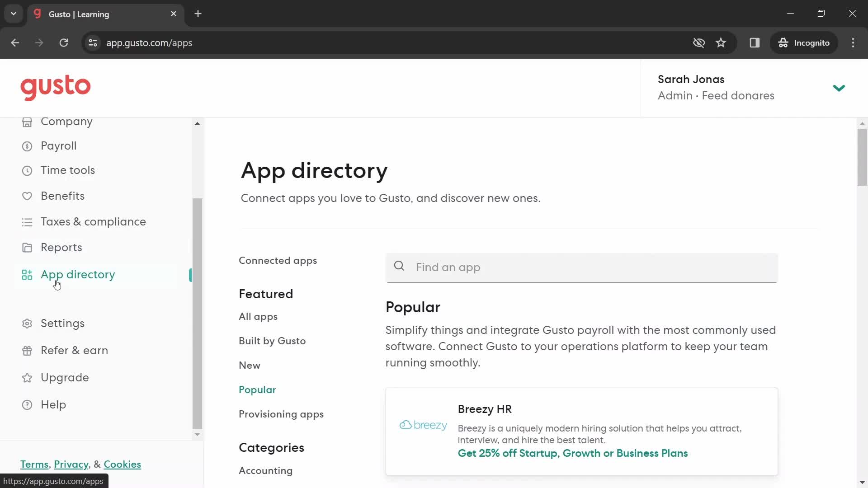Reload the page
The height and width of the screenshot is (488, 868).
point(64,43)
